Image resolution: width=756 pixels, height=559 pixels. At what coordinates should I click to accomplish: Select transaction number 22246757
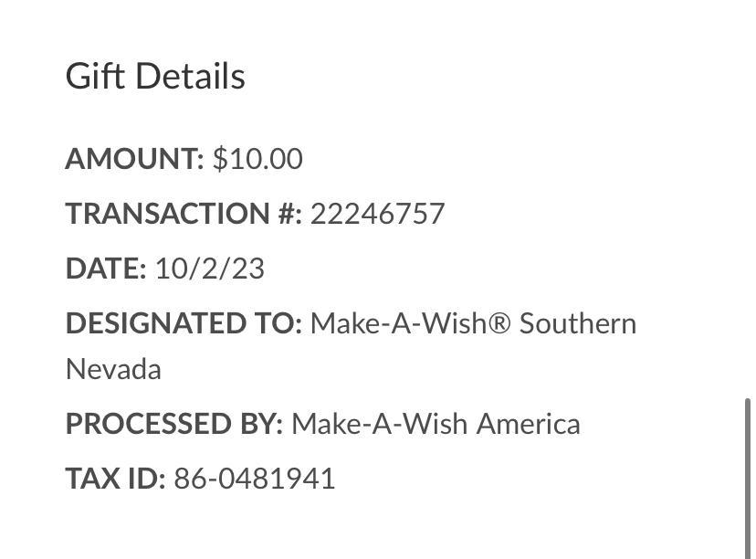tap(377, 214)
